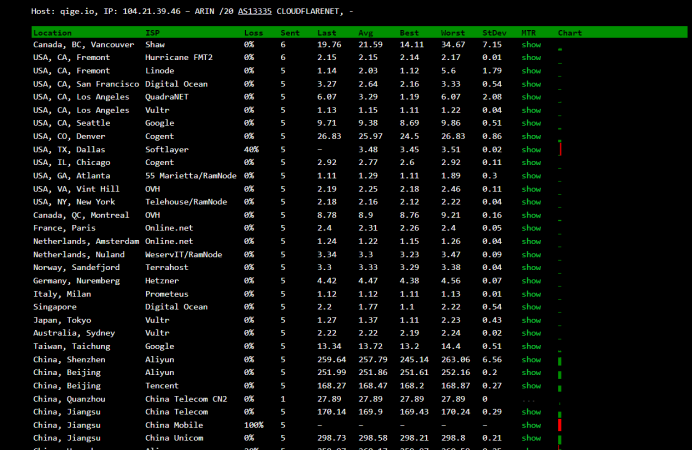692x450 pixels.
Task: Click the Best column header
Action: click(x=409, y=33)
